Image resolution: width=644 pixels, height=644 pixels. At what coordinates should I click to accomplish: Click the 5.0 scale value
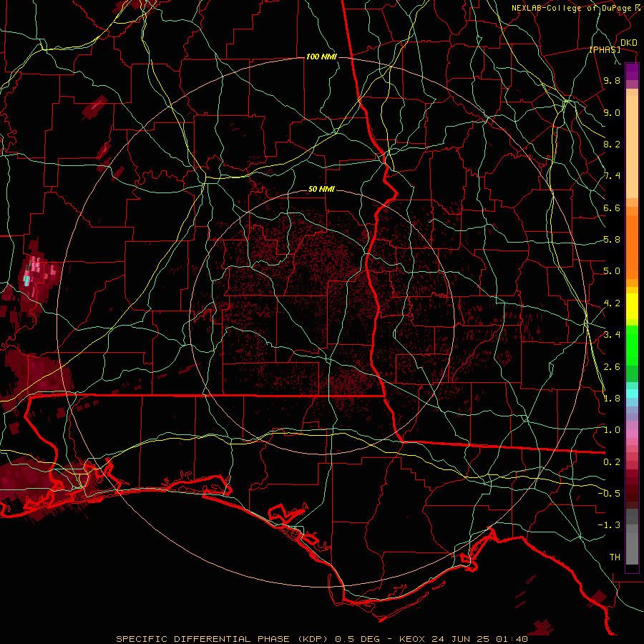612,271
